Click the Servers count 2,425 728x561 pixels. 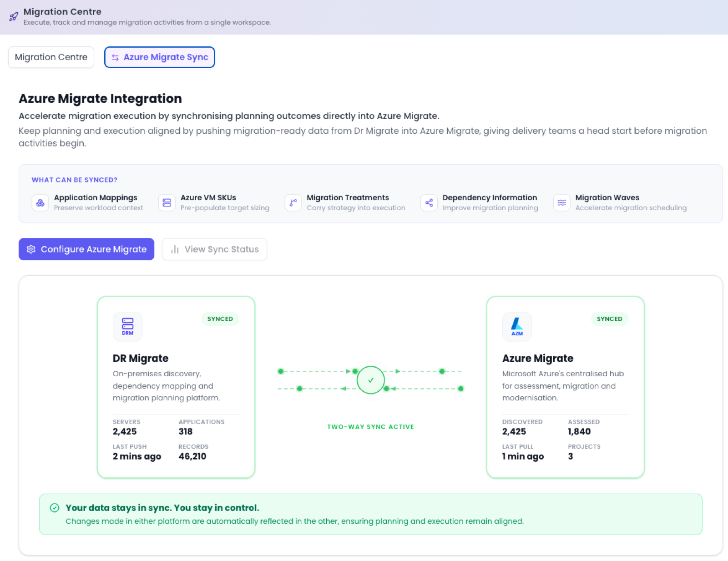pos(125,431)
